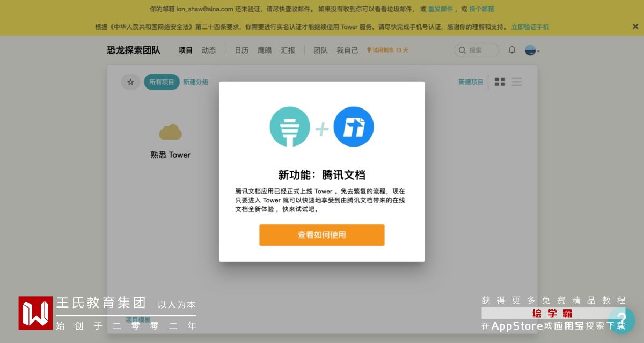Click the 腾讯文档 logo in the dialog
The height and width of the screenshot is (343, 644).
click(354, 127)
